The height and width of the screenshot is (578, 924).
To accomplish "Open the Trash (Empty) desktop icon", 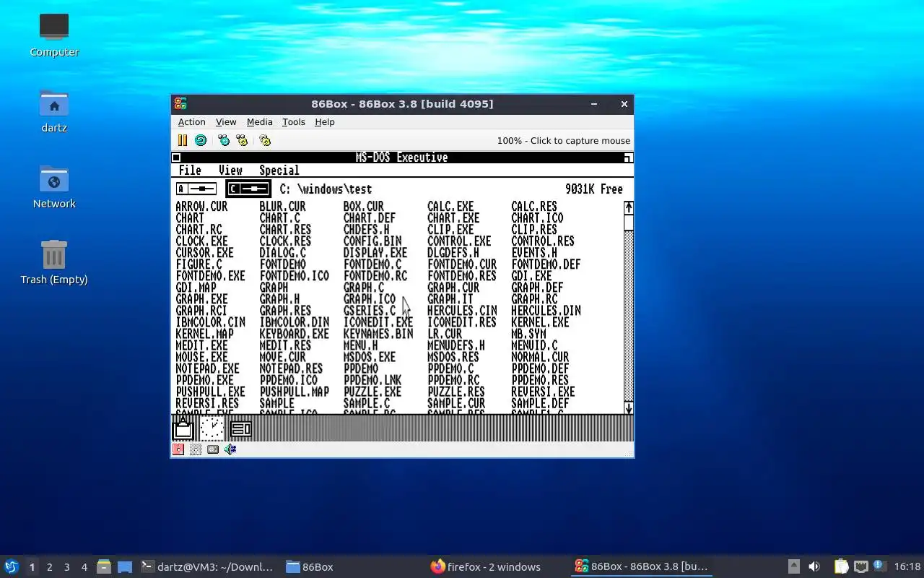I will [x=54, y=262].
